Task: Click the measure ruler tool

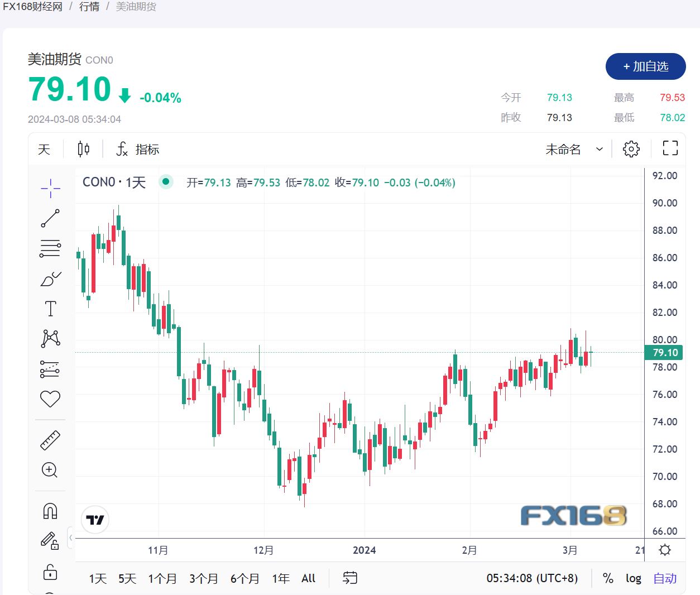Action: (x=50, y=440)
